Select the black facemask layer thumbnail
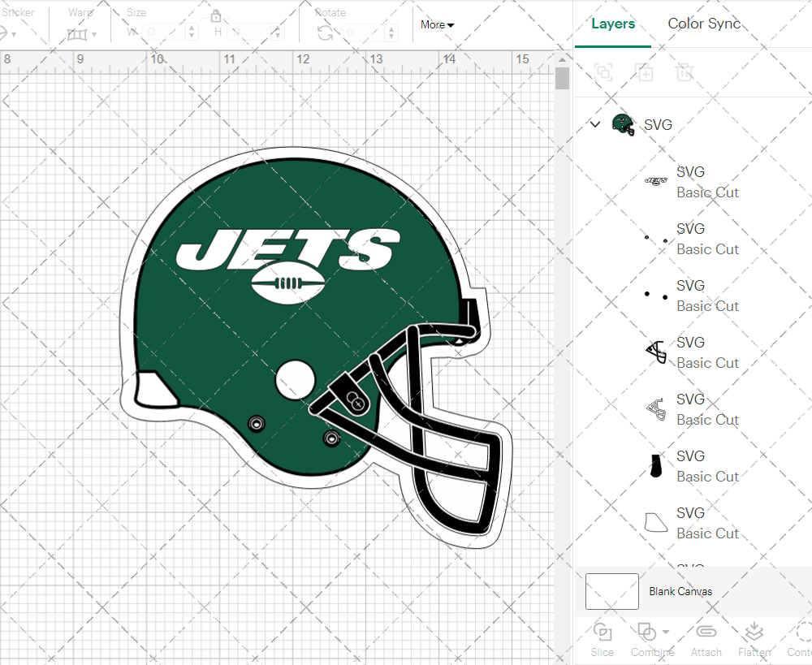Viewport: 812px width, 665px height. 656,352
